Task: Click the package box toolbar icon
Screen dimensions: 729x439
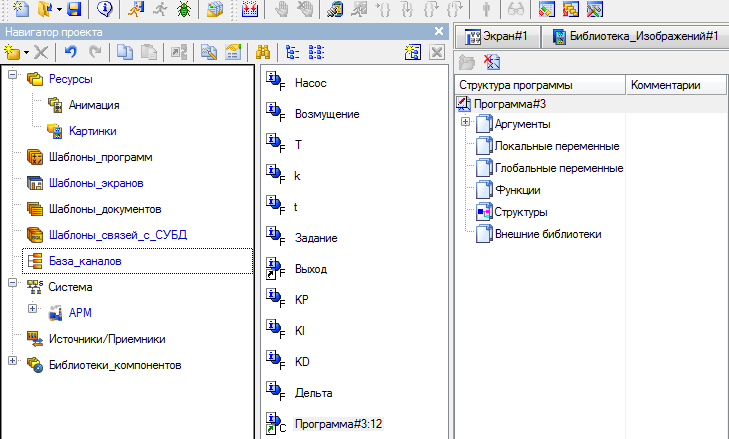Action: 214,9
